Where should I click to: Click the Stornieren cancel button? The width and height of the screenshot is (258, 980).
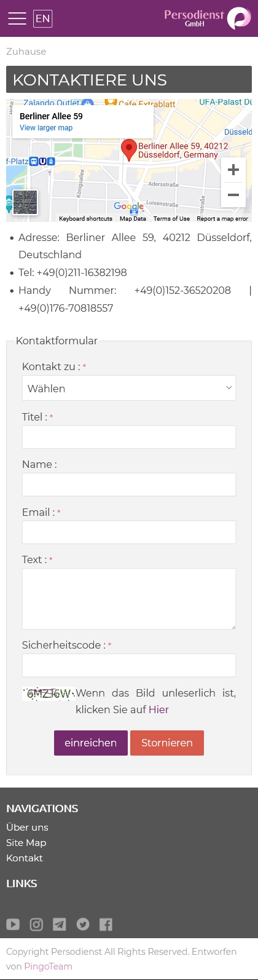[x=167, y=743]
